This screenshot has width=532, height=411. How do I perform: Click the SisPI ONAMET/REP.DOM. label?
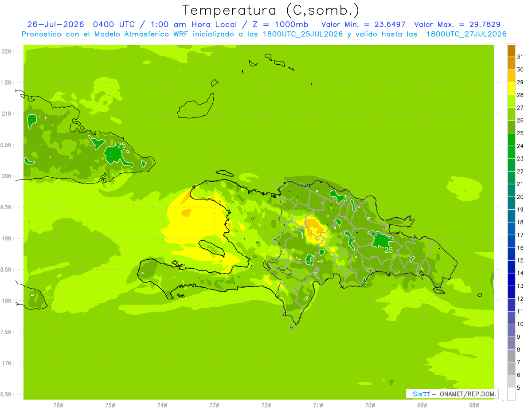click(452, 394)
